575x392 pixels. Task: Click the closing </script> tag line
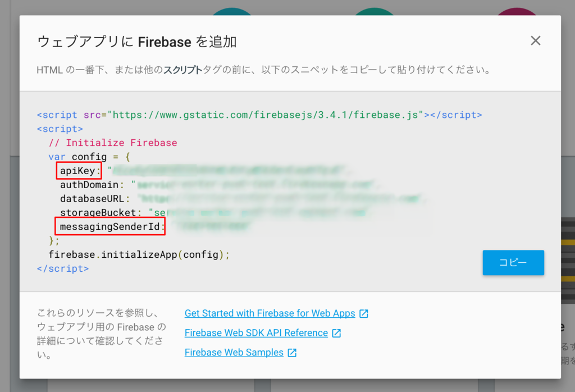click(63, 268)
